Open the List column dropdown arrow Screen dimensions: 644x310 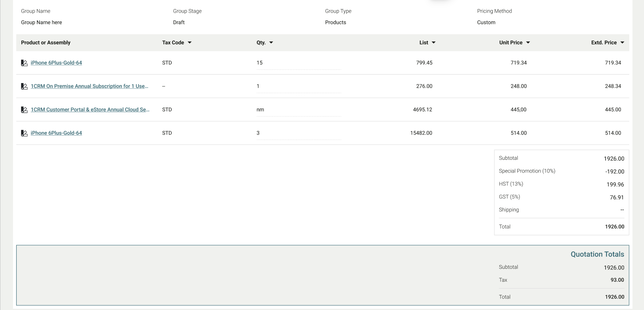pos(434,43)
